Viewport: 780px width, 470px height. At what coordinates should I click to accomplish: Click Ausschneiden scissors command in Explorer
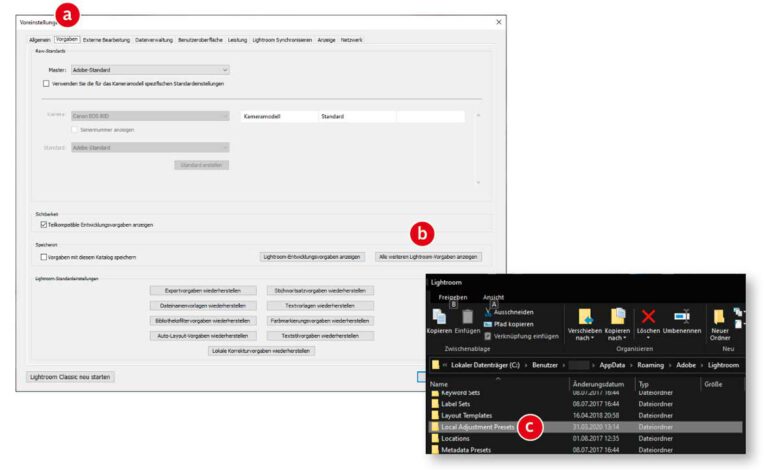click(x=508, y=312)
